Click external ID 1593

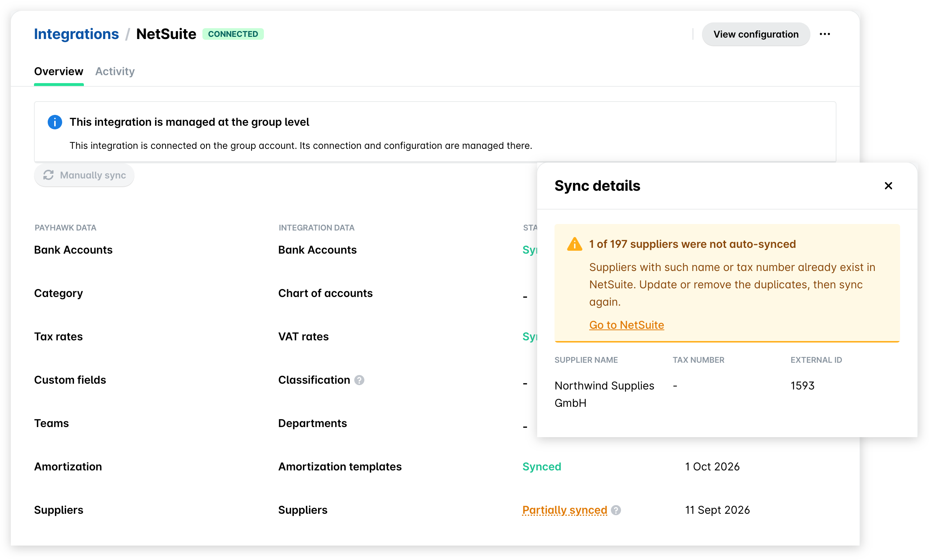click(x=803, y=386)
